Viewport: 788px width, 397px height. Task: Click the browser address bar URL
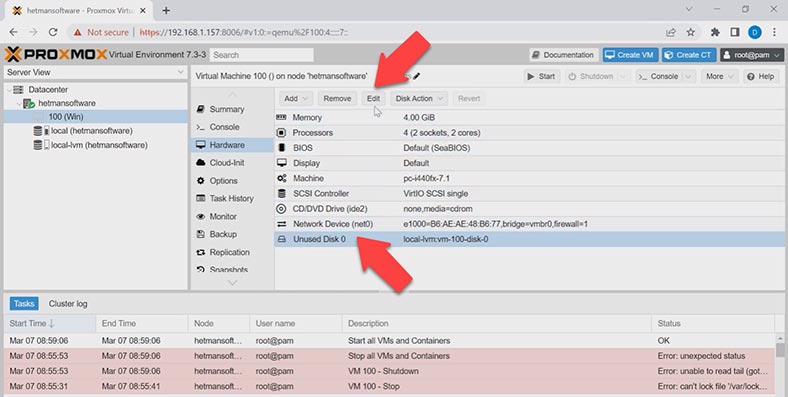[x=244, y=32]
